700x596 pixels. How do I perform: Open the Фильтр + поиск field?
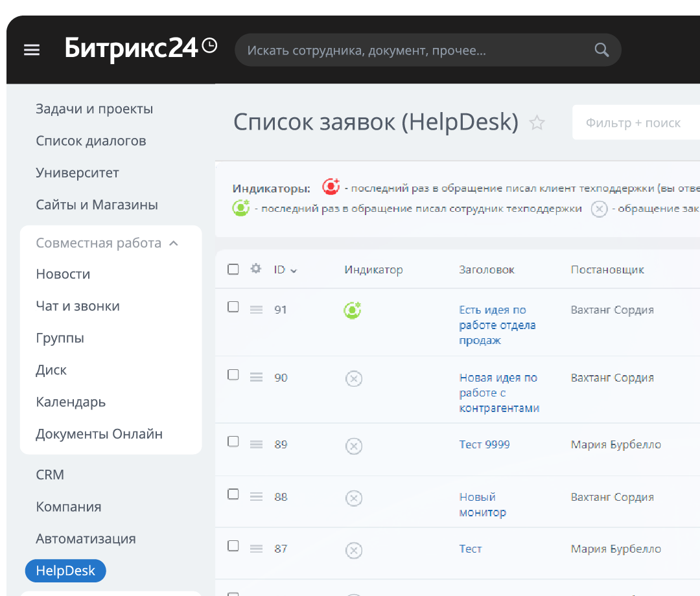pos(633,122)
